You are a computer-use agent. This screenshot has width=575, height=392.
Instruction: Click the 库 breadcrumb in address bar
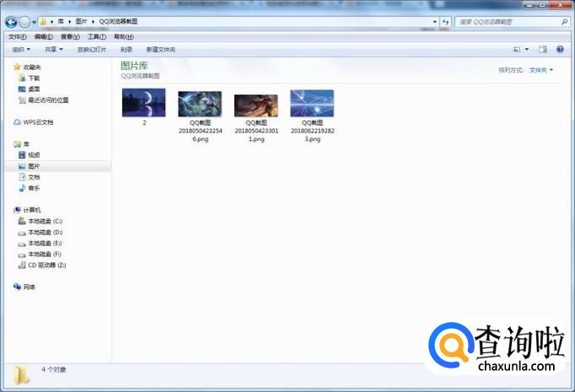tap(61, 22)
